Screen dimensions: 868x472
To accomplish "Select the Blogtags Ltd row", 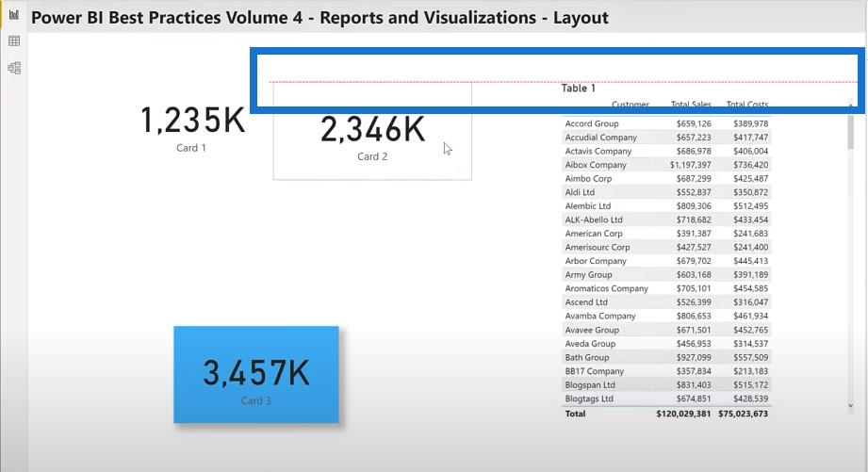I will pos(666,399).
